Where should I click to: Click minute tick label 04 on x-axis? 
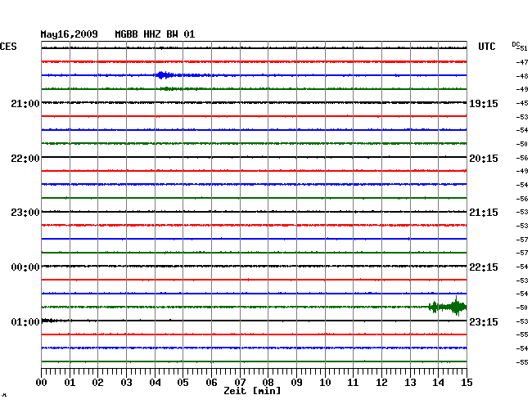pos(155,382)
